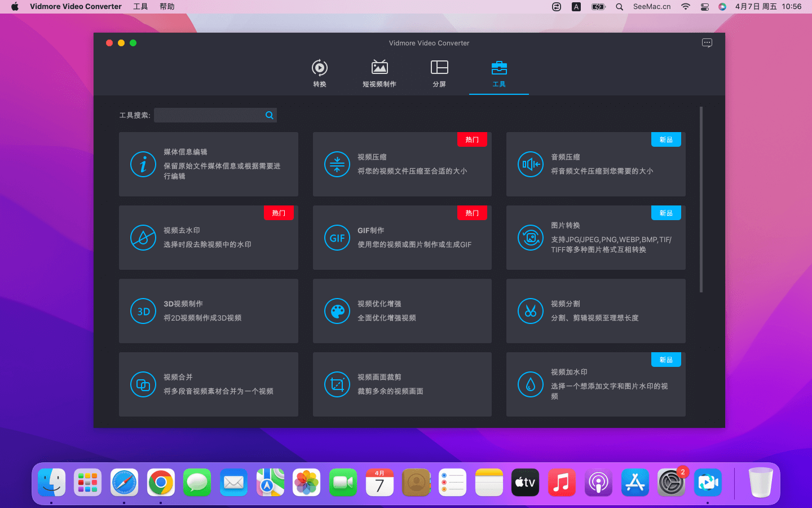Switch to the 短视频制作 tab
The height and width of the screenshot is (508, 812).
click(x=379, y=73)
